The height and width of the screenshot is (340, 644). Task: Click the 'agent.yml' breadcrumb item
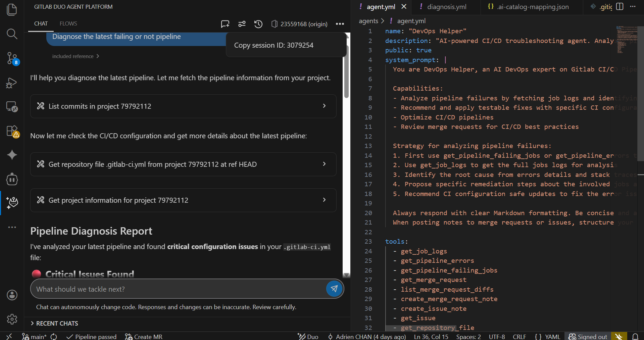[x=411, y=21]
